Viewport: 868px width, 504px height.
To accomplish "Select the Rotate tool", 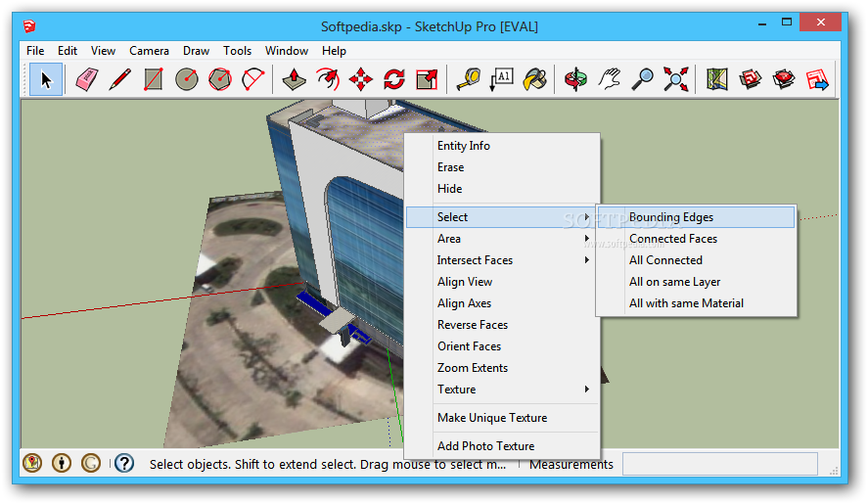I will pos(393,79).
